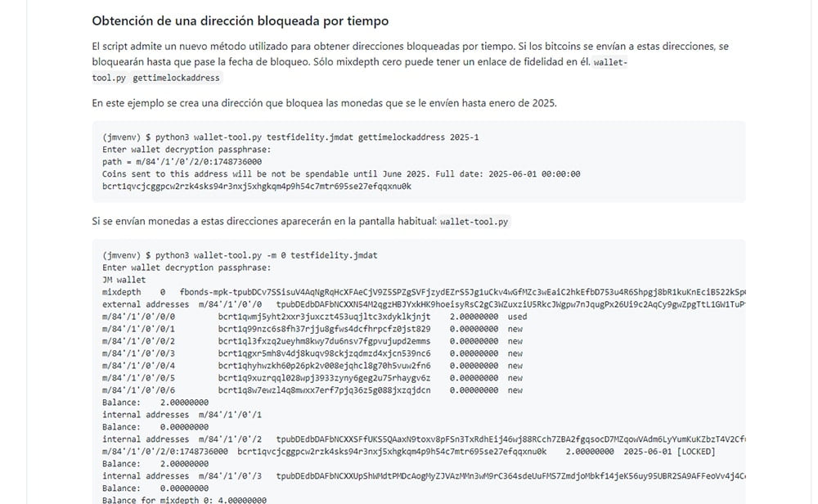Click the "used" status in the address list
818x504 pixels.
point(517,317)
